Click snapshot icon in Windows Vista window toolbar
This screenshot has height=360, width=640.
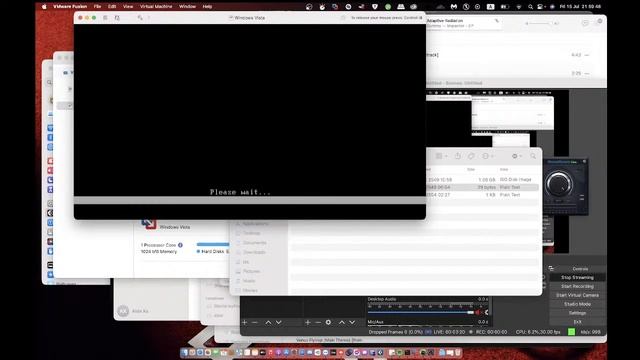(117, 18)
